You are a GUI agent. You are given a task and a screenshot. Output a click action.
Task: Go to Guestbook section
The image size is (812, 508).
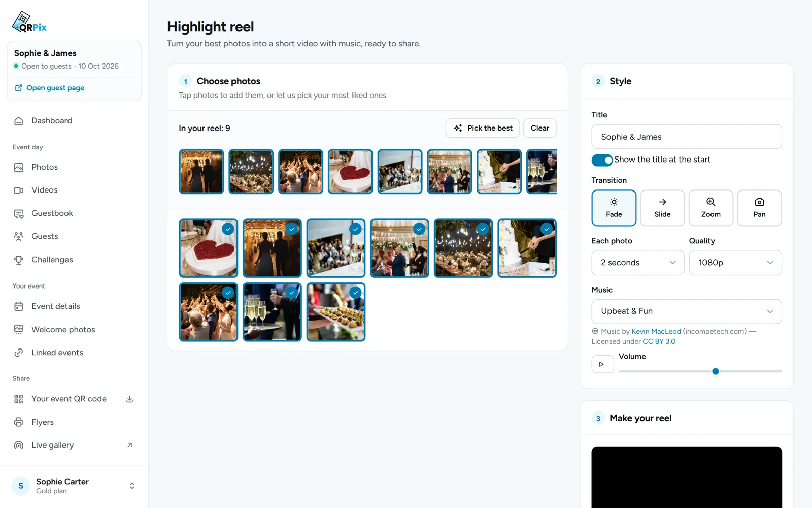click(52, 213)
